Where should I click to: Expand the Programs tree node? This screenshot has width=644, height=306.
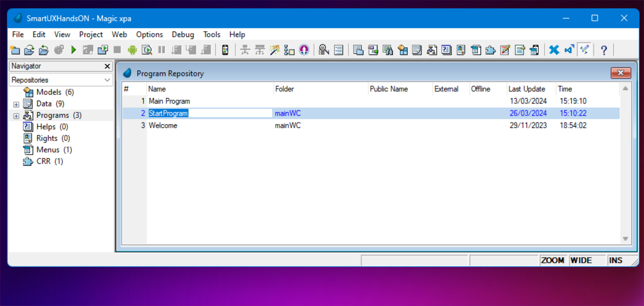click(16, 116)
